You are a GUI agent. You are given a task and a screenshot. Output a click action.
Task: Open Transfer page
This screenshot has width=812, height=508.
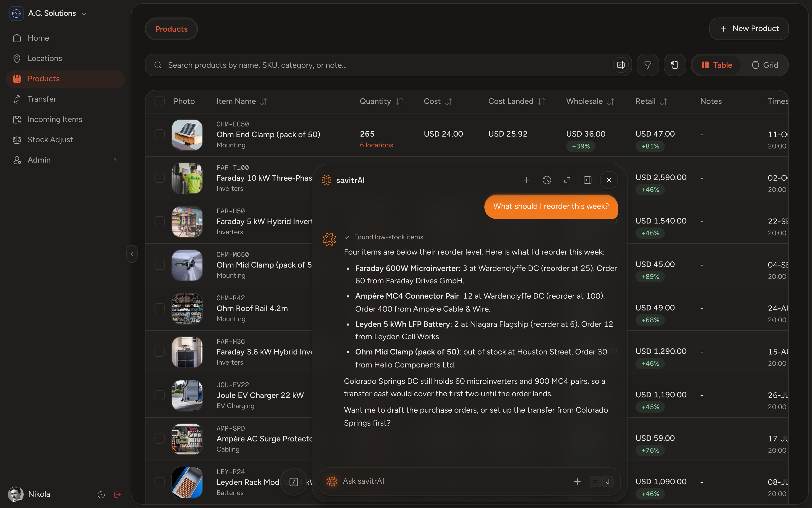(65, 99)
